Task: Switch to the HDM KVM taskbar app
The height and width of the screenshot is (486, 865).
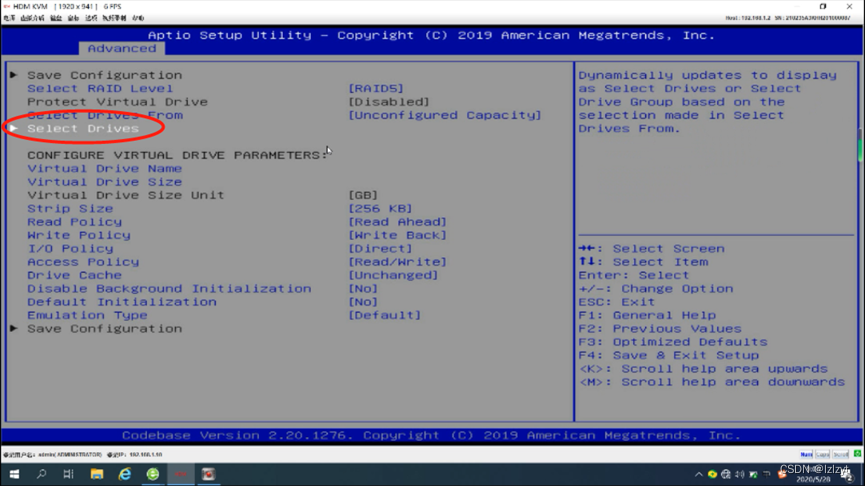Action: 181,474
